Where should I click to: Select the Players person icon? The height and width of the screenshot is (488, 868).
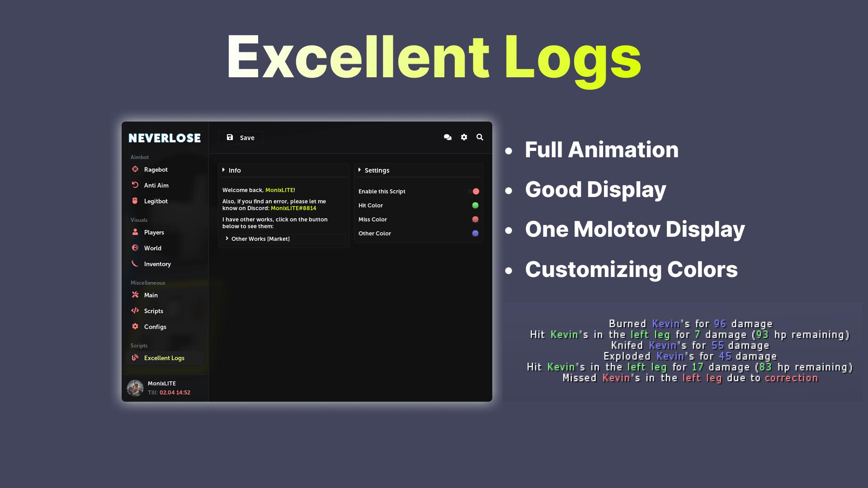135,232
